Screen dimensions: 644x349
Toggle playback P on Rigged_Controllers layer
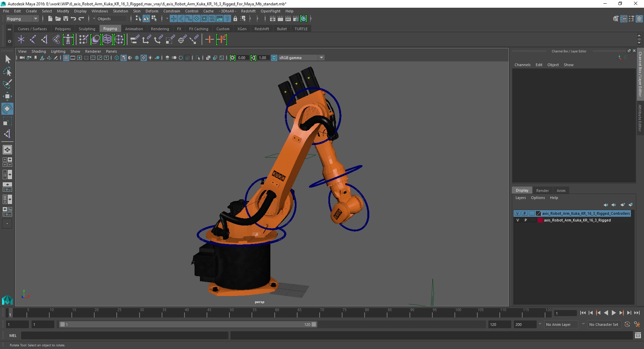tap(525, 213)
